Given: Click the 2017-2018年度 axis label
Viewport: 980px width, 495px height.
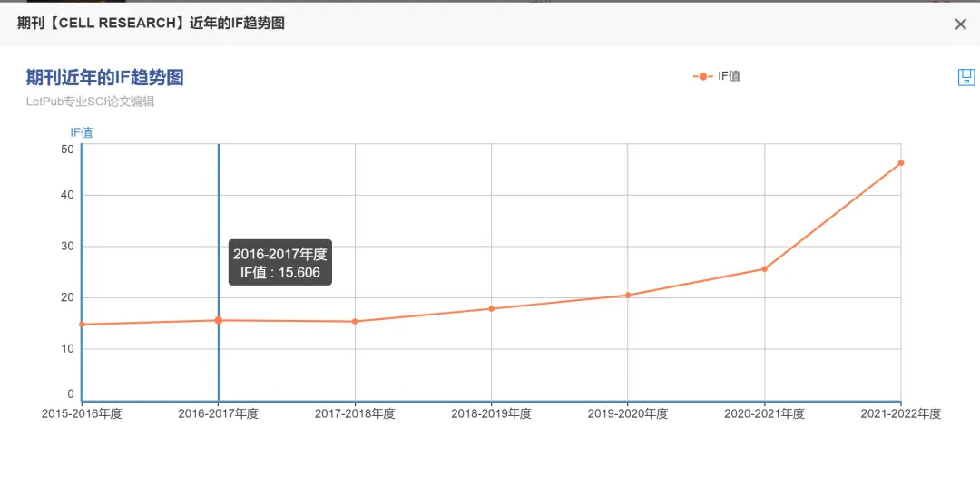Looking at the screenshot, I should [x=355, y=414].
